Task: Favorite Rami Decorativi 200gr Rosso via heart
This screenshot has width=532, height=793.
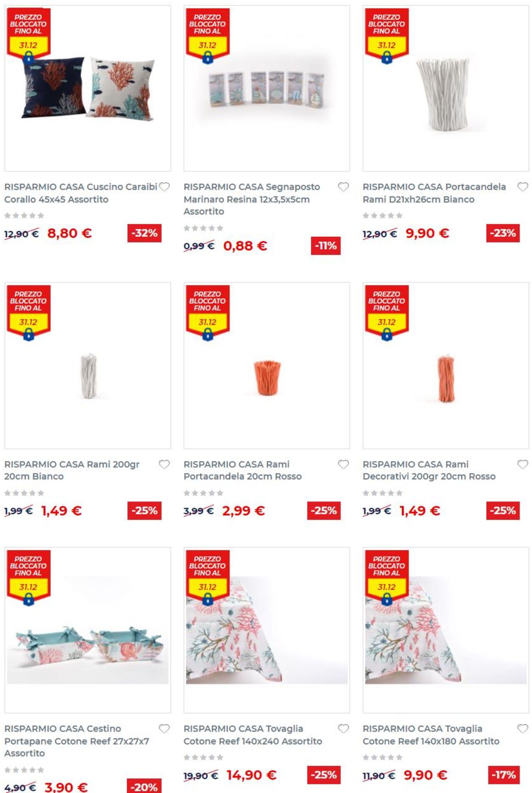Action: click(x=523, y=464)
